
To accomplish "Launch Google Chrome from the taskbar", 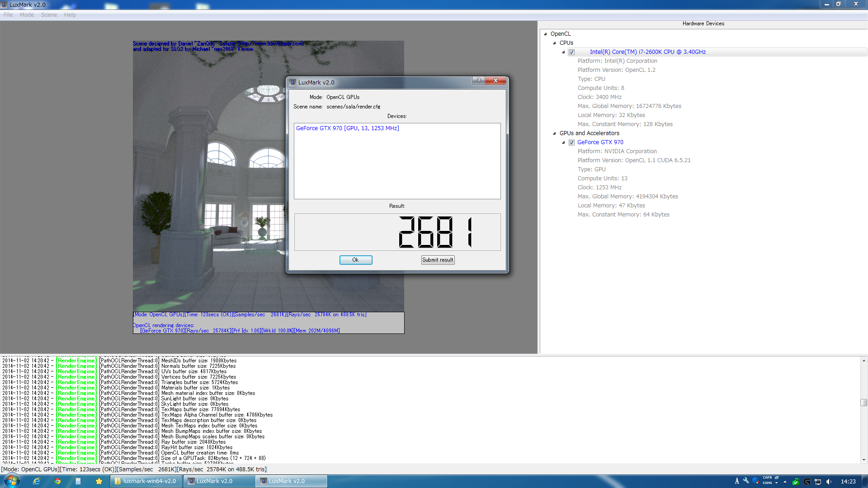I will coord(57,481).
